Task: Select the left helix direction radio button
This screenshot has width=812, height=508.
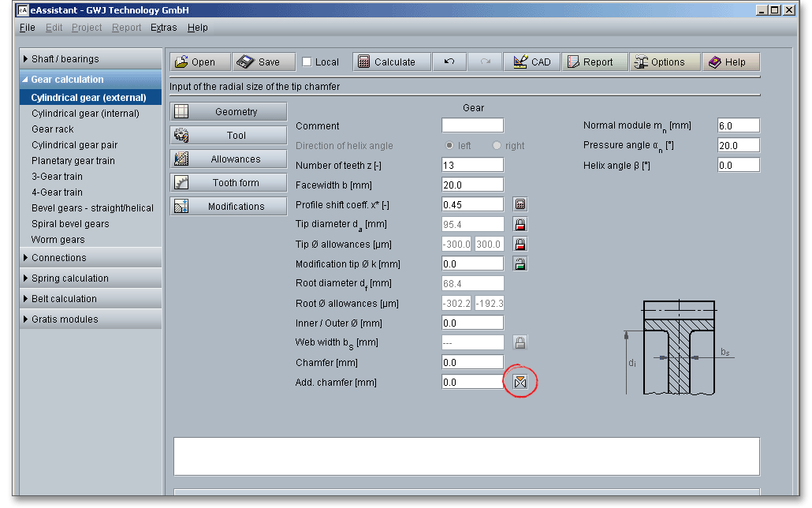Action: click(449, 146)
